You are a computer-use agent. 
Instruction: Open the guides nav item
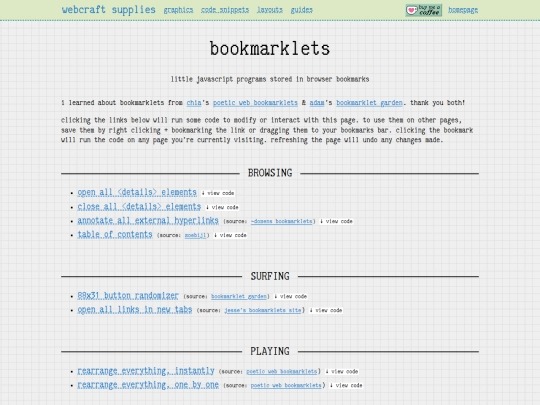302,10
